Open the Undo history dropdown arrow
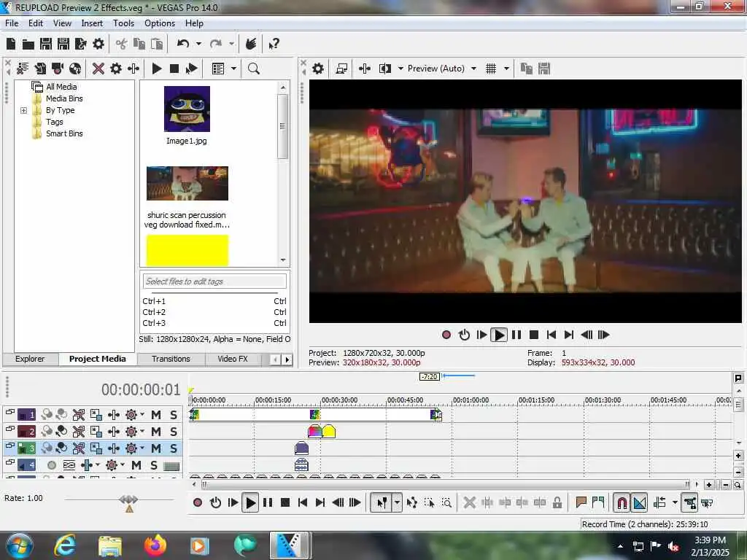 pyautogui.click(x=198, y=44)
